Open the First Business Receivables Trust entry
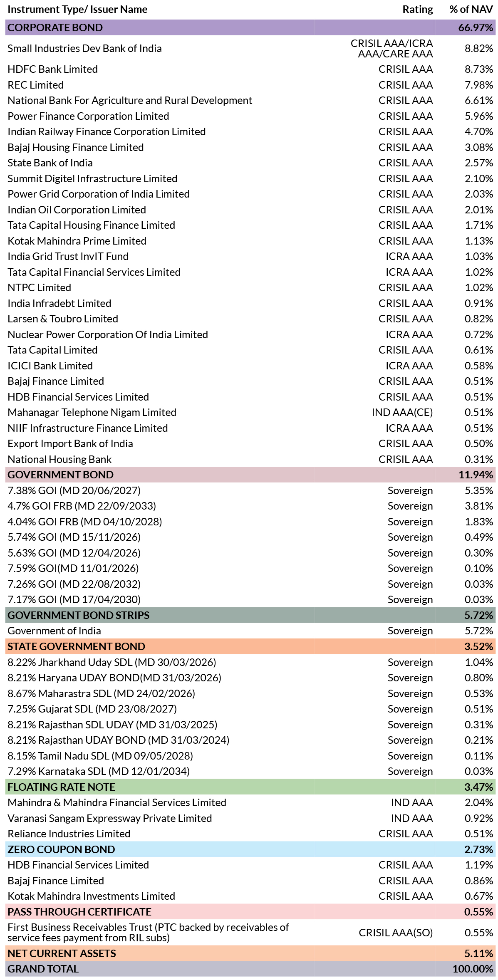Image resolution: width=498 pixels, height=980 pixels. tap(148, 933)
